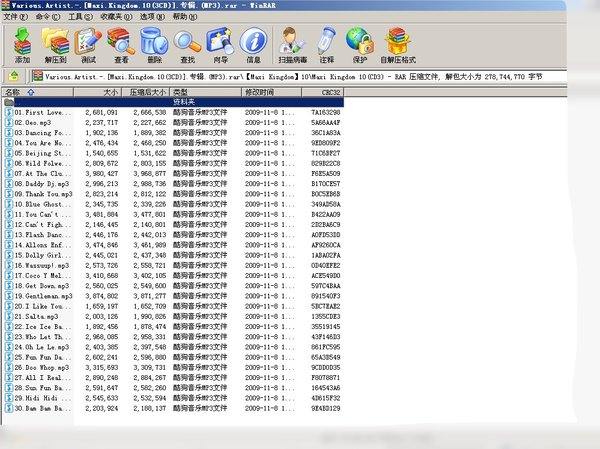The height and width of the screenshot is (449, 600).
Task: Sort by Packed Size (压缩后大小) header
Action: point(145,92)
